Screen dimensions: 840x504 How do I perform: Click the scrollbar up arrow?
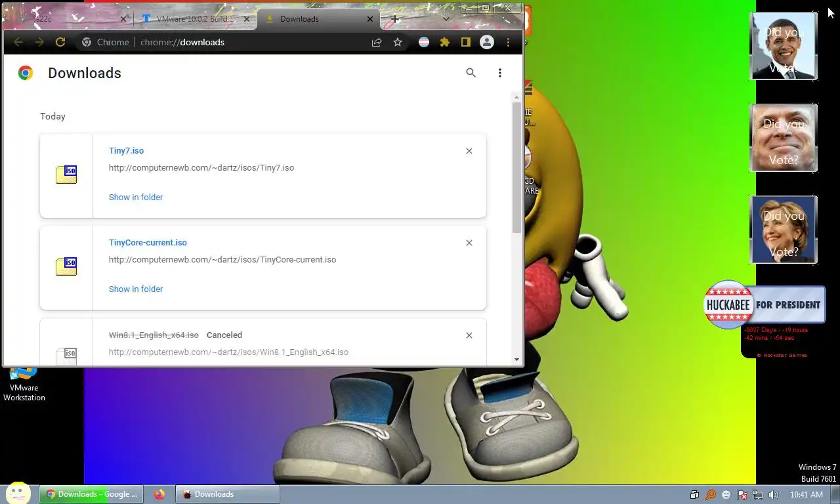pos(517,96)
